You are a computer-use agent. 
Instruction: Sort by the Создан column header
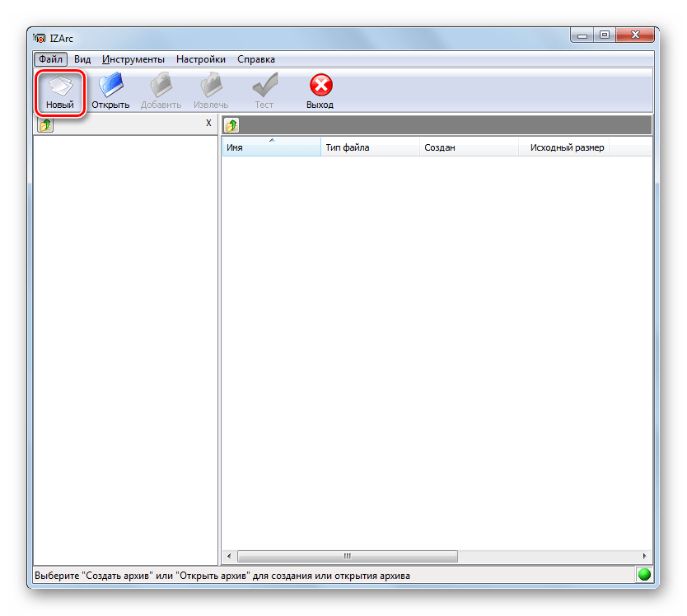(468, 147)
